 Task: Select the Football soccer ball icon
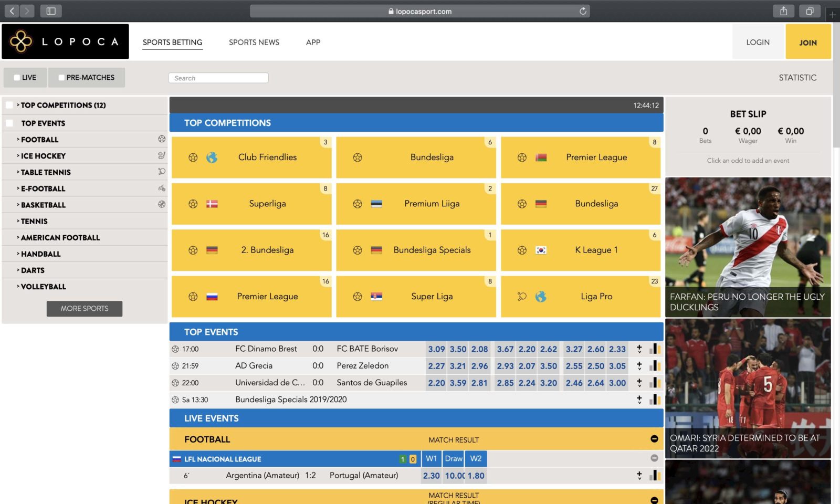point(161,139)
